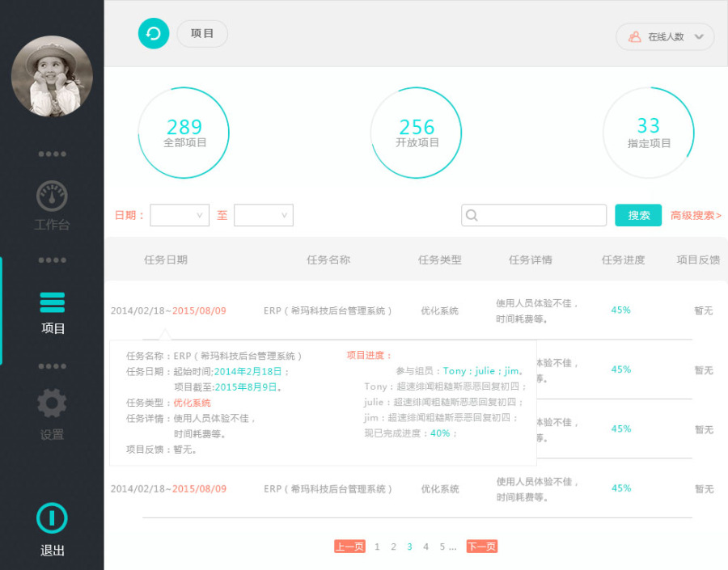Viewport: 728px width, 570px height.
Task: Click the user avatar photo
Action: click(51, 75)
